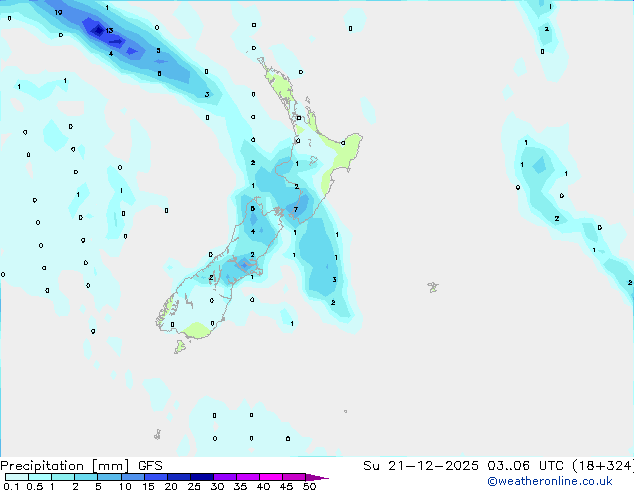634x490 pixels.
Task: Click the 2–5 mm legend swatch
Action: point(86,477)
